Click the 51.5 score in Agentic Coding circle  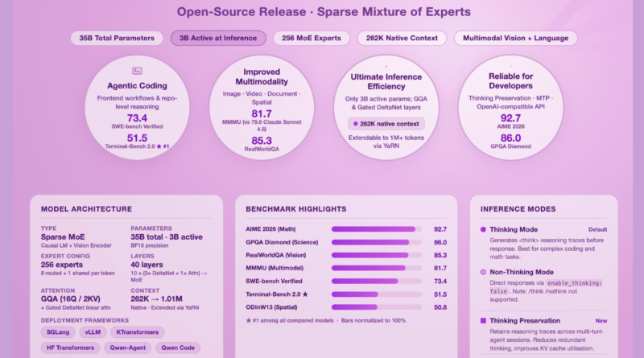click(137, 138)
